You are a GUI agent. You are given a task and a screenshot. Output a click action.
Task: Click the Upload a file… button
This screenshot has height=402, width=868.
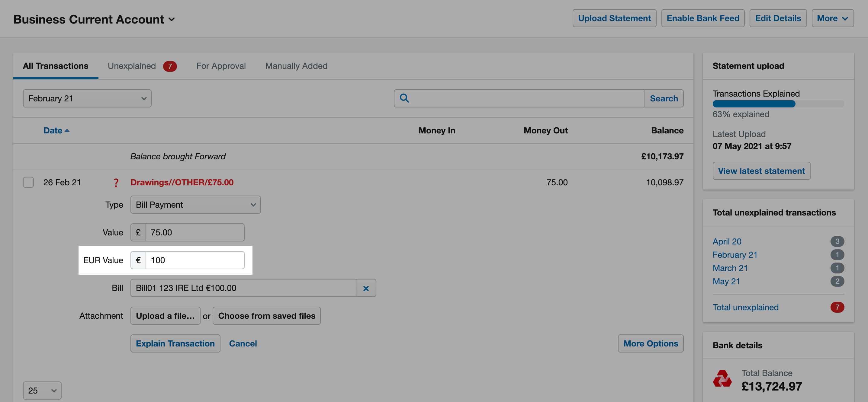(165, 316)
